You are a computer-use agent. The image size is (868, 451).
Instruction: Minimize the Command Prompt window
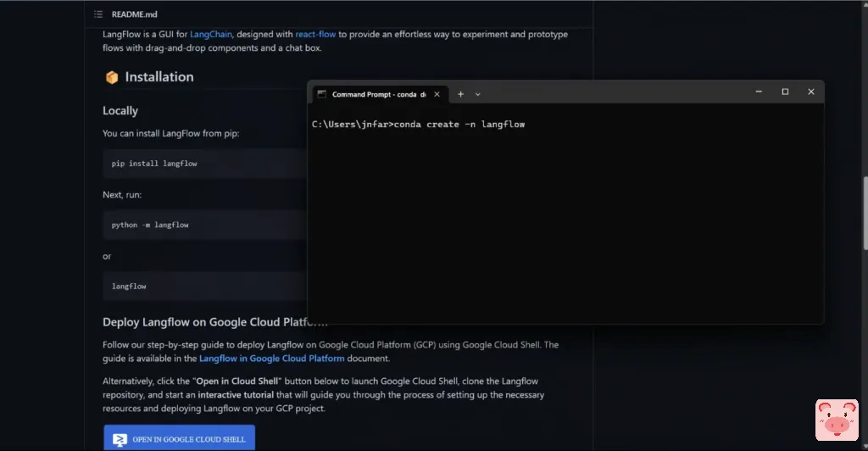(759, 92)
